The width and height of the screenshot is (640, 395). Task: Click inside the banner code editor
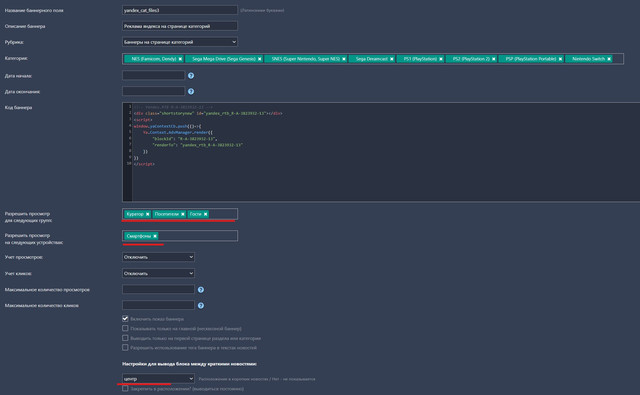click(381, 152)
